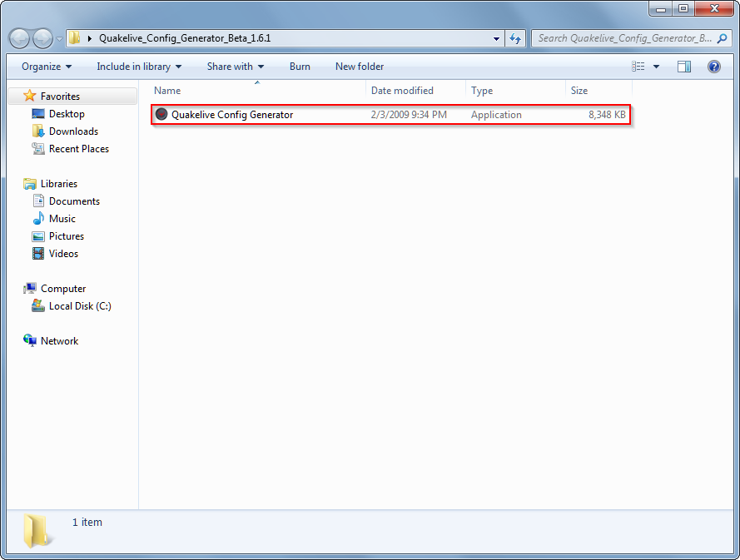Sort files by Size column header

[579, 91]
